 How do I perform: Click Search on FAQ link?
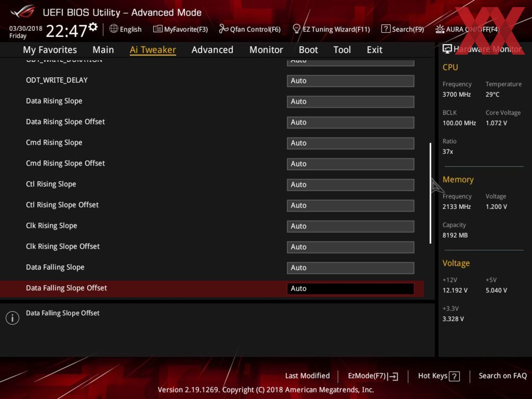point(503,376)
